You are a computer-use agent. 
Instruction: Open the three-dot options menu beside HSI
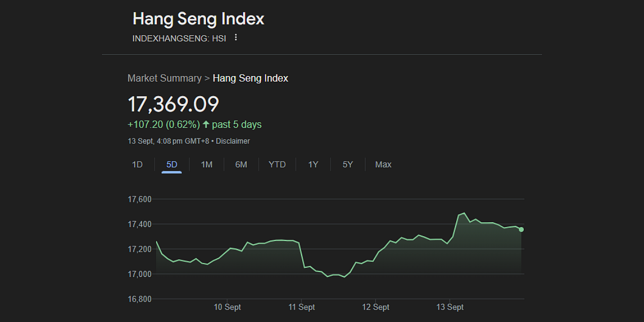(236, 38)
